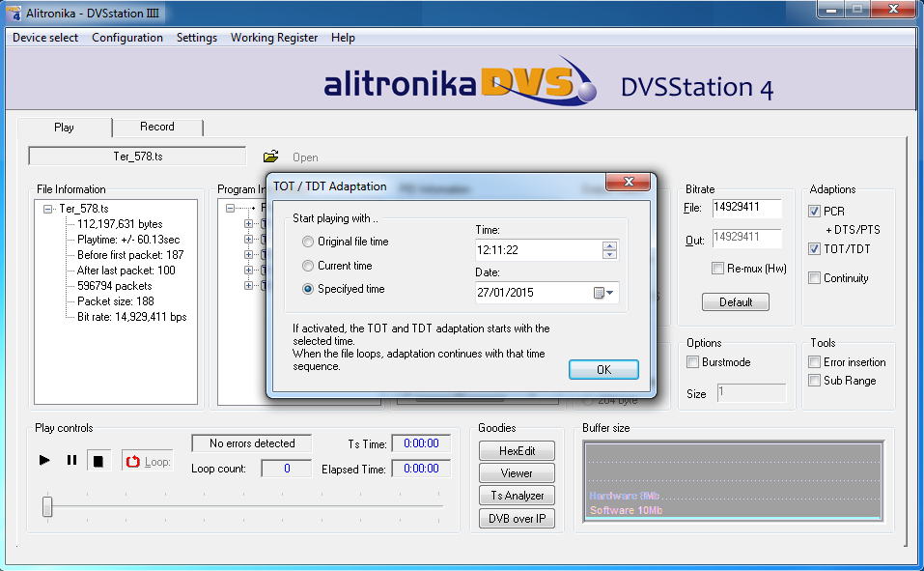Enable the Continuity checkbox

point(815,278)
